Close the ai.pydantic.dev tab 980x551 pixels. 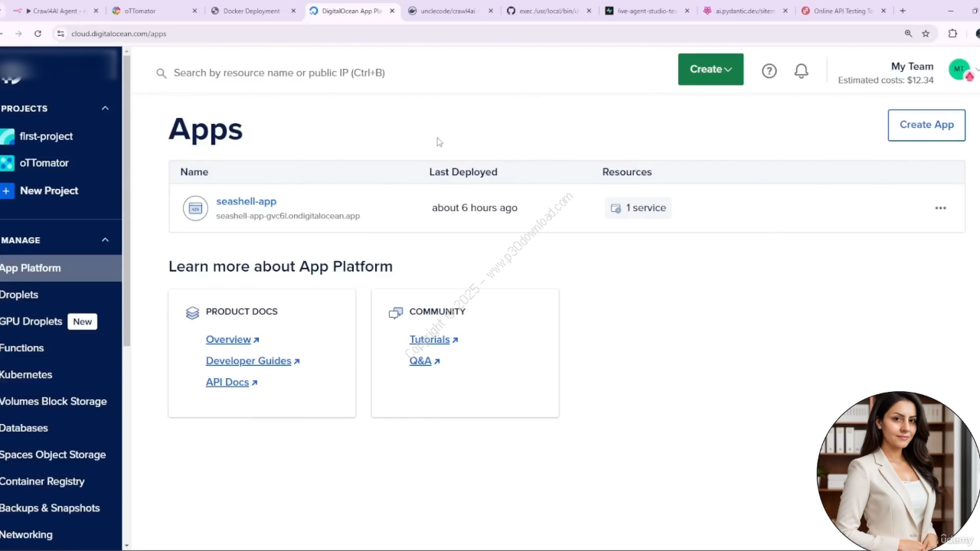(786, 11)
